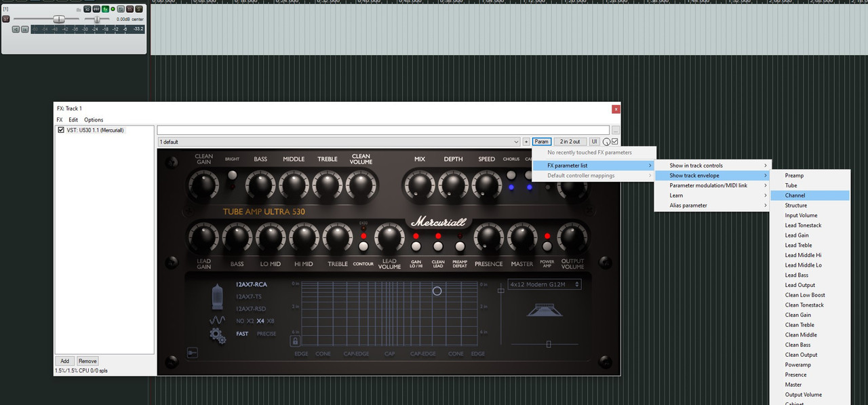Toggle the Power Amp switch

coord(547,246)
